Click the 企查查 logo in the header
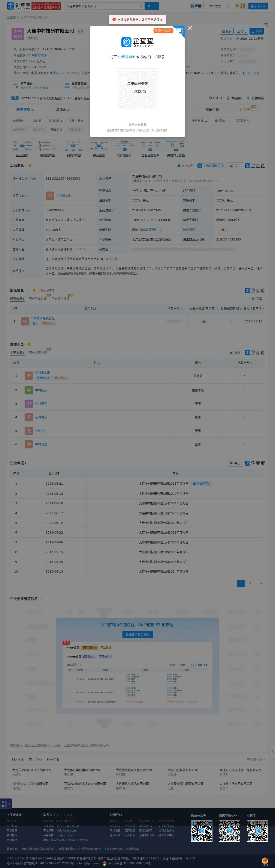 point(19,6)
